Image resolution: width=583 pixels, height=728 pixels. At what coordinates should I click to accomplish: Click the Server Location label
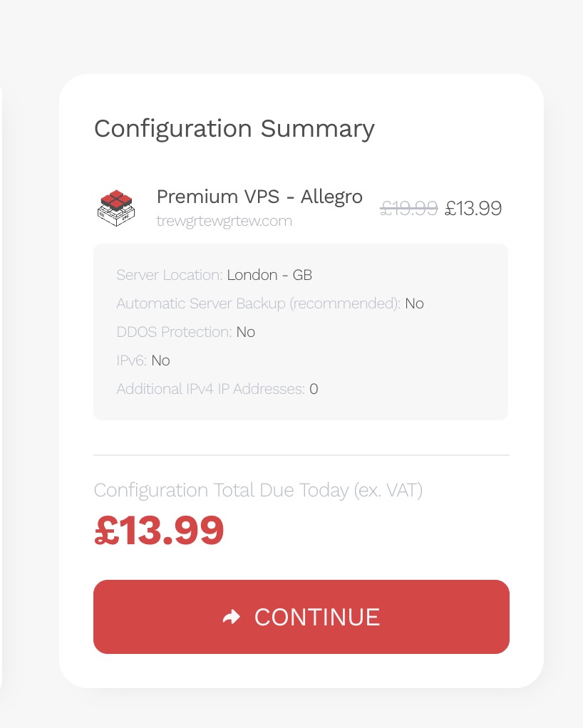coord(170,275)
